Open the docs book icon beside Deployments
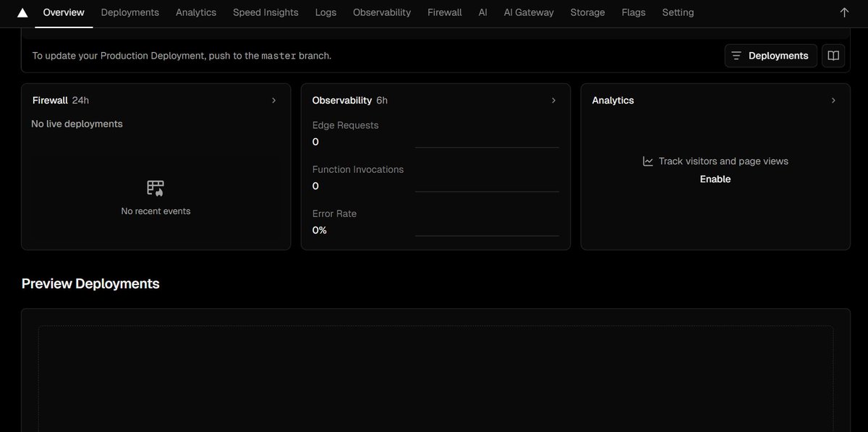Viewport: 868px width, 432px height. point(833,56)
